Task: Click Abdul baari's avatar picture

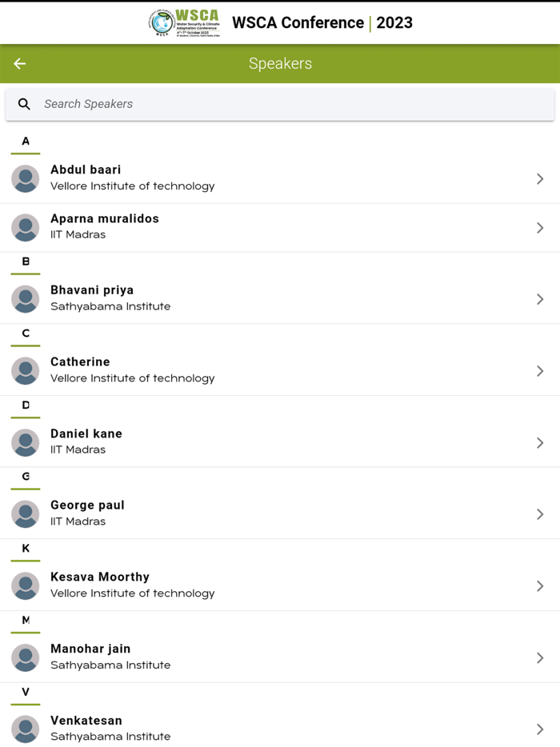Action: pyautogui.click(x=25, y=178)
